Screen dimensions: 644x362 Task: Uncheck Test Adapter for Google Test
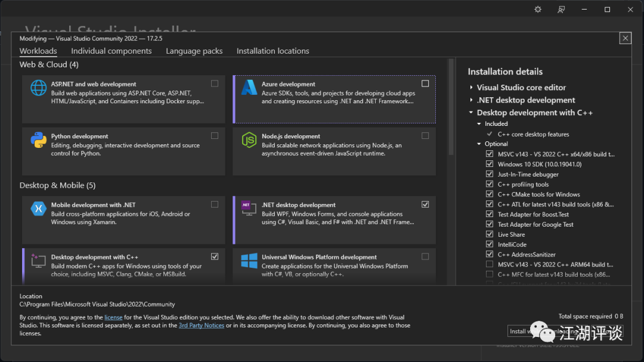(489, 224)
